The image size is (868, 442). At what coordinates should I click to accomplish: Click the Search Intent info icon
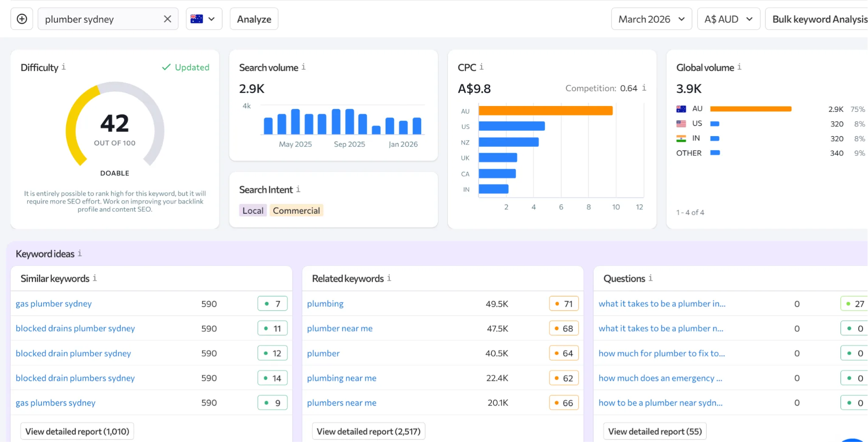coord(298,189)
